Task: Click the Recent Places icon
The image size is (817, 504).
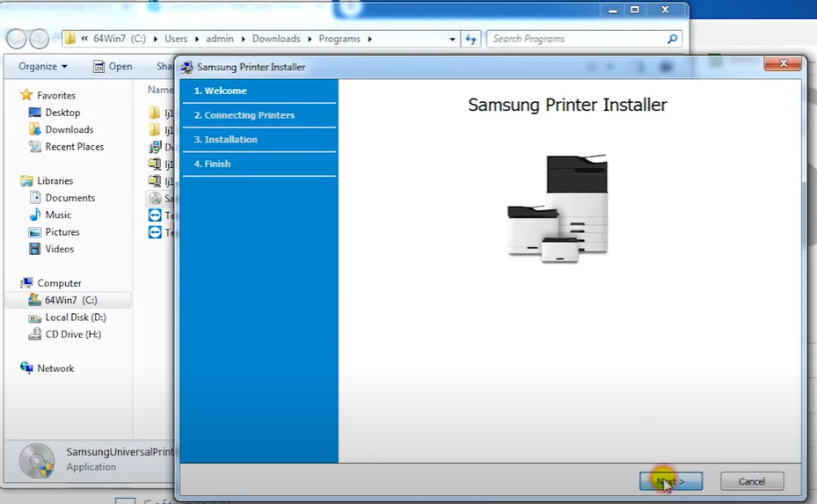Action: [x=35, y=147]
